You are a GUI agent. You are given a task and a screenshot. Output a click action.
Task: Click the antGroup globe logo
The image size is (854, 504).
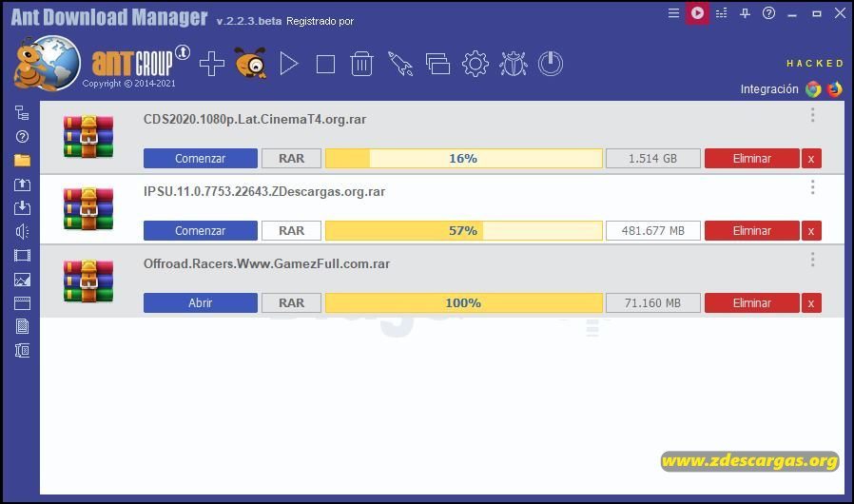pos(48,63)
